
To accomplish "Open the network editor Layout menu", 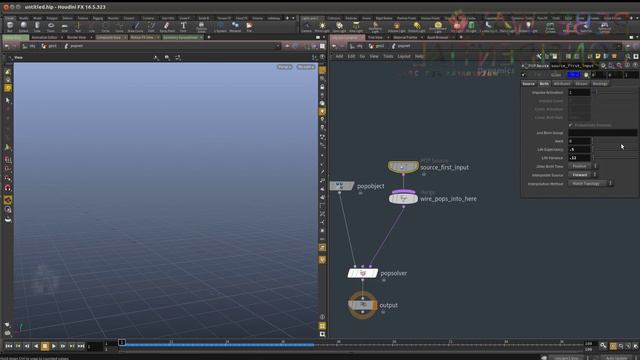I will [404, 56].
